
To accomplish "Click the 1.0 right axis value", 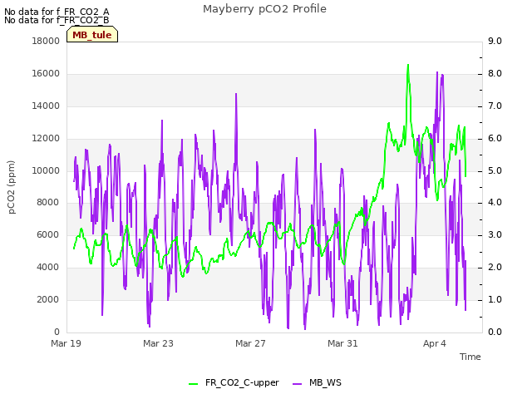I will click(495, 299).
